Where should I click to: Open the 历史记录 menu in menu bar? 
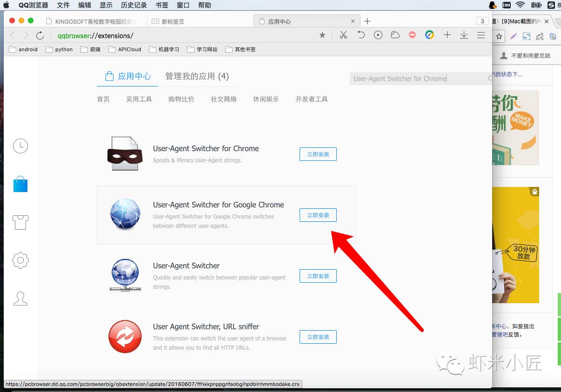134,5
